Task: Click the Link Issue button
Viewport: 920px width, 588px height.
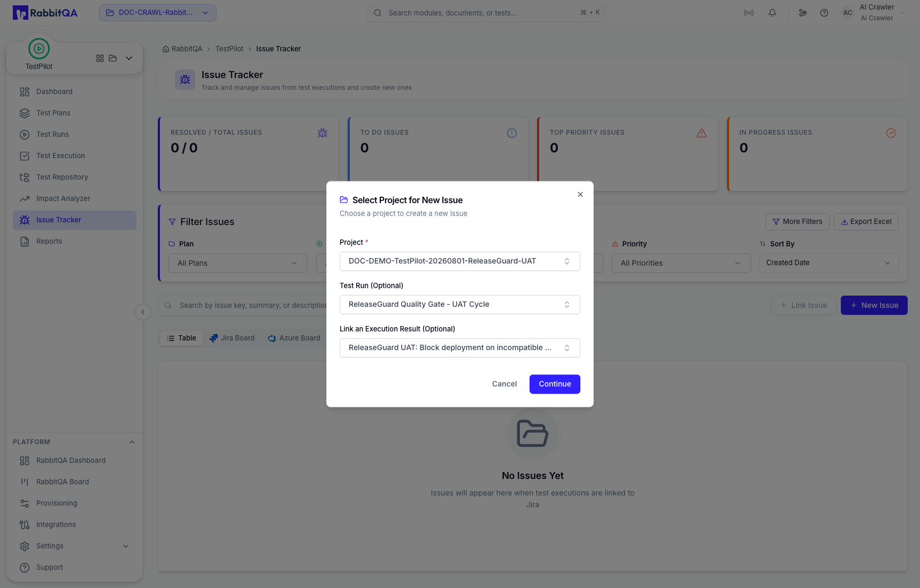Action: 803,305
